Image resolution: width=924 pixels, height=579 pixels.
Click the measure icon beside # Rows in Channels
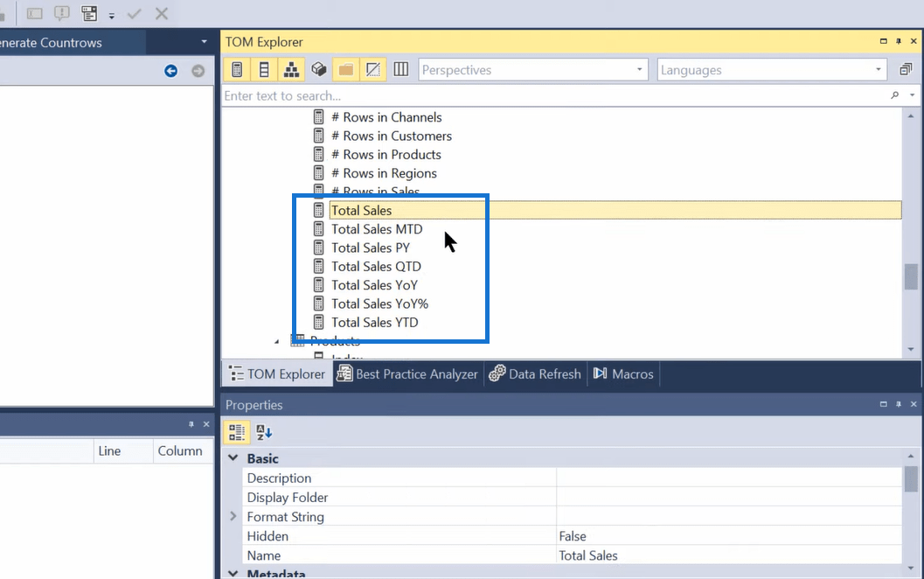click(x=319, y=116)
